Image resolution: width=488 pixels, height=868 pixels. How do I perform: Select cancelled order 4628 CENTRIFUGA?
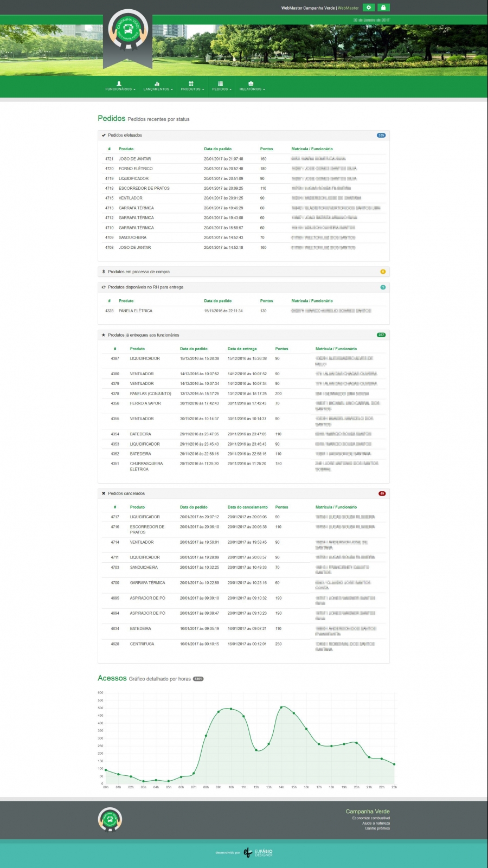pos(243,647)
